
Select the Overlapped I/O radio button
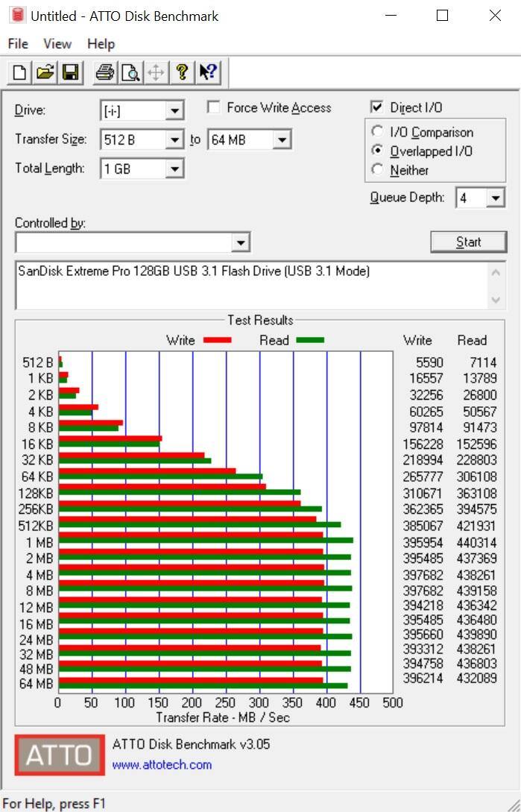pos(378,151)
